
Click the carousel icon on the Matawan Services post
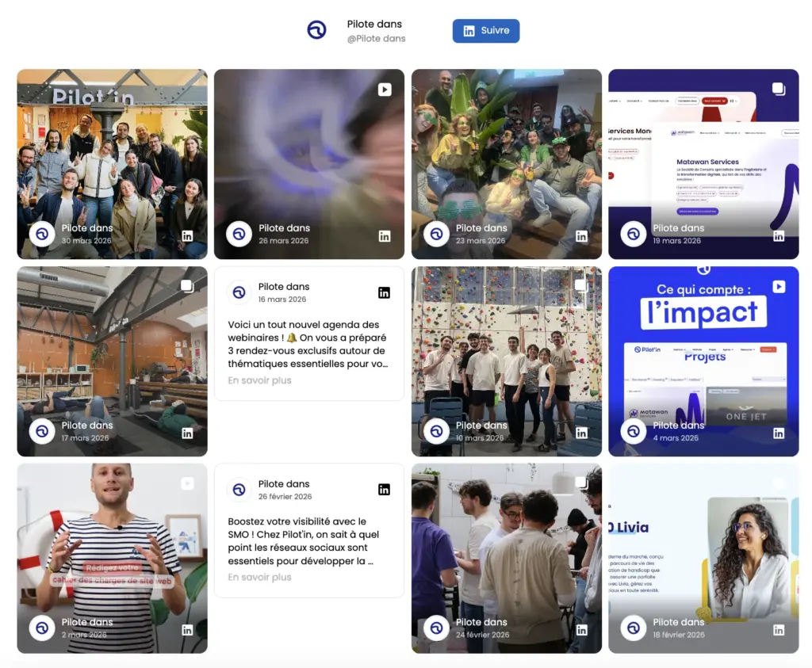[778, 90]
